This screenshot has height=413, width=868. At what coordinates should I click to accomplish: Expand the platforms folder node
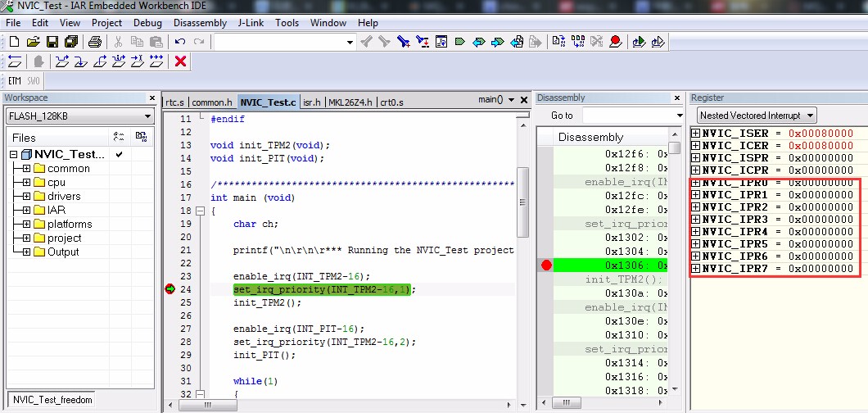[26, 224]
